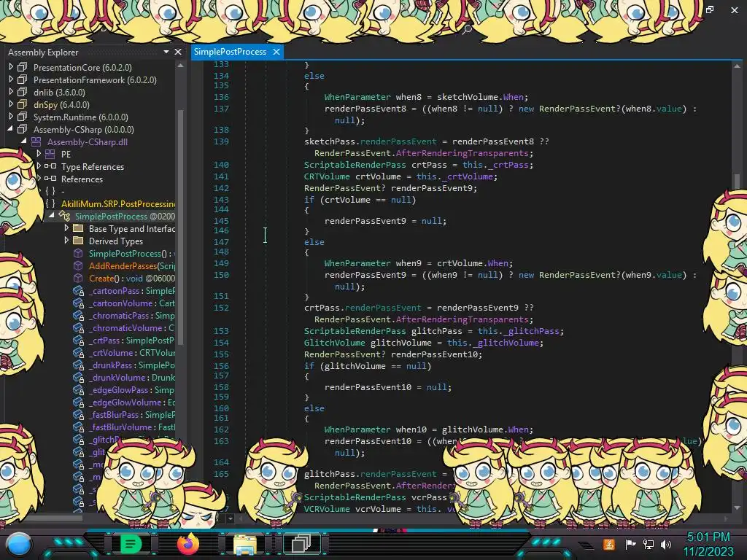Click ScriptableRenderPass type on line 153
The image size is (747, 560).
pyautogui.click(x=355, y=331)
